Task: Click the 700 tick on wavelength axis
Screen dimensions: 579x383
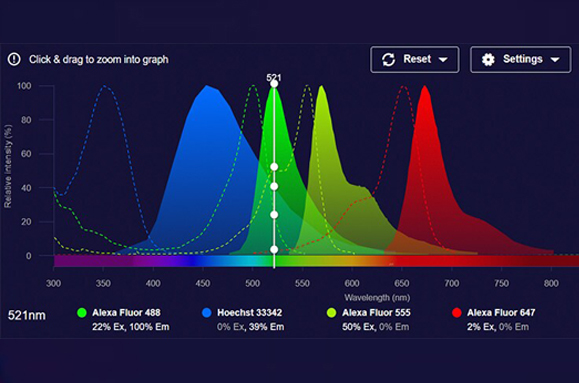Action: (451, 284)
